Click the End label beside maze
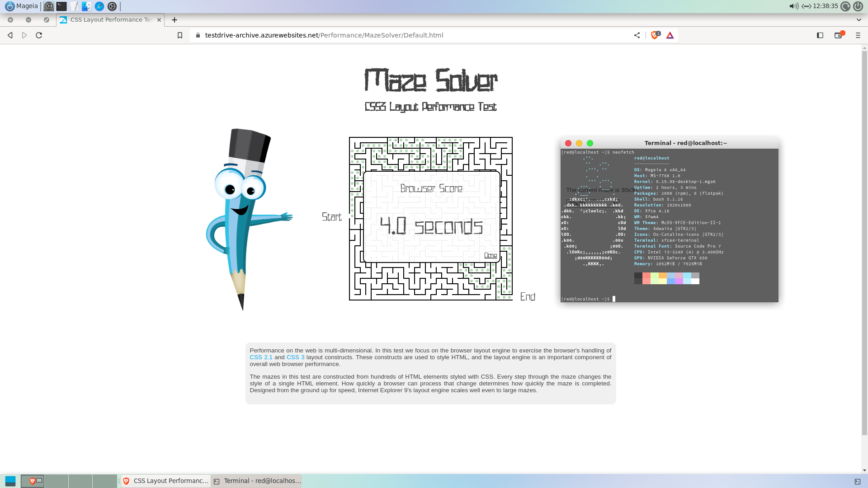Image resolution: width=868 pixels, height=488 pixels. click(x=528, y=297)
